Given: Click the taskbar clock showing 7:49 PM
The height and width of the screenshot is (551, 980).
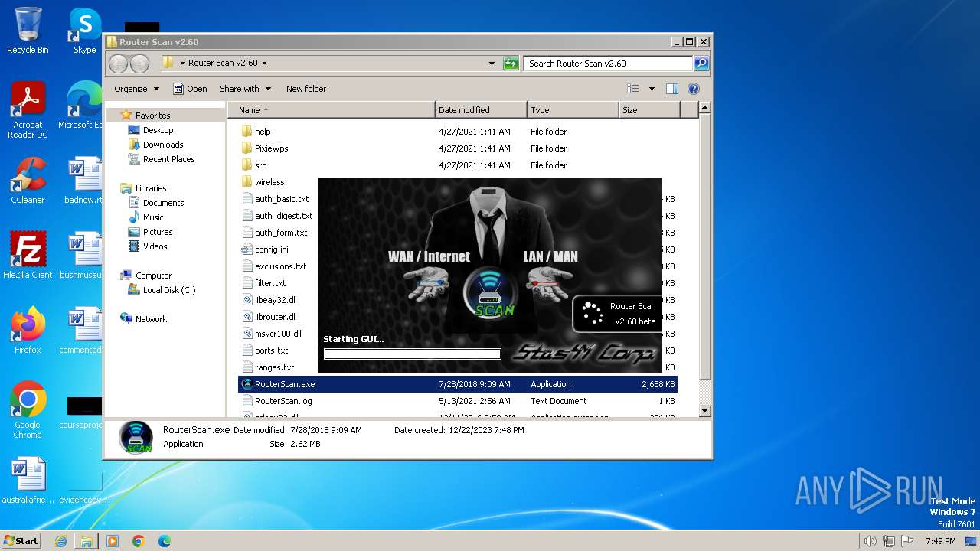Looking at the screenshot, I should click(x=940, y=541).
